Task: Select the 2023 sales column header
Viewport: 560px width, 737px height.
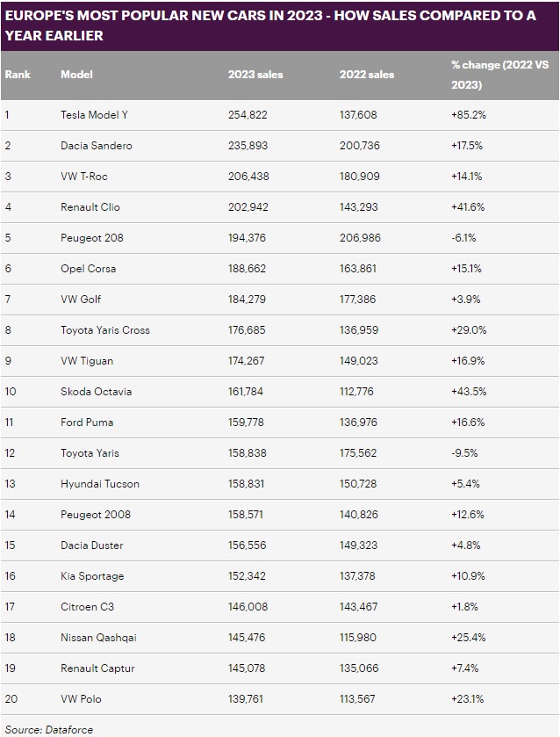Action: tap(255, 75)
